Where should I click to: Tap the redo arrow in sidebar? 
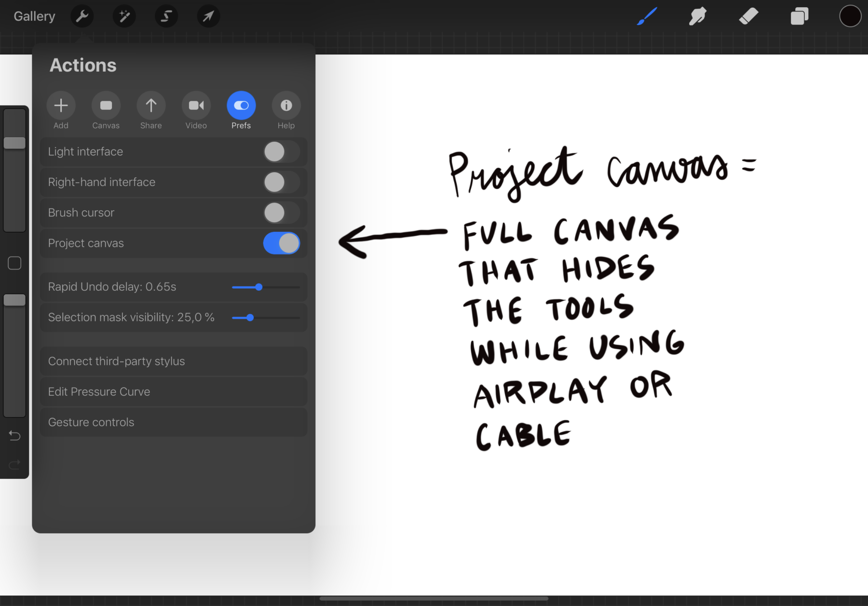pyautogui.click(x=14, y=464)
